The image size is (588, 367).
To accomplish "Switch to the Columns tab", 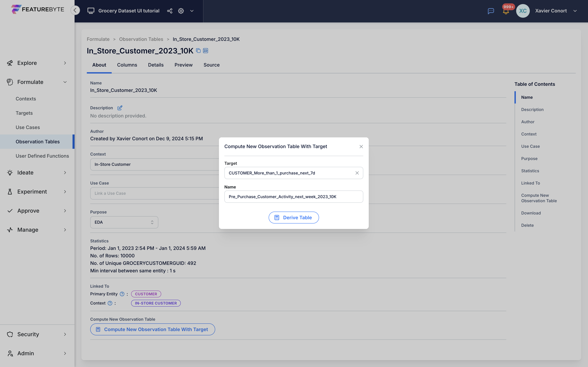I will tap(127, 65).
